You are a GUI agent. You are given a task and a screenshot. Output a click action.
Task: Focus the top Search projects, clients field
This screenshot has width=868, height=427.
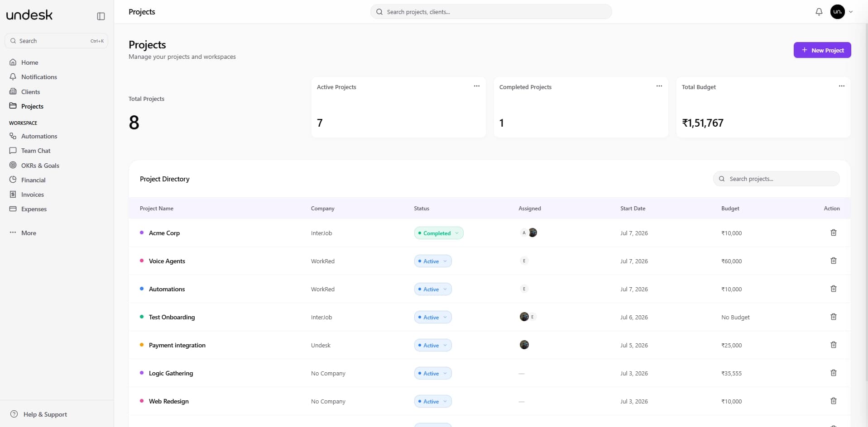[491, 12]
